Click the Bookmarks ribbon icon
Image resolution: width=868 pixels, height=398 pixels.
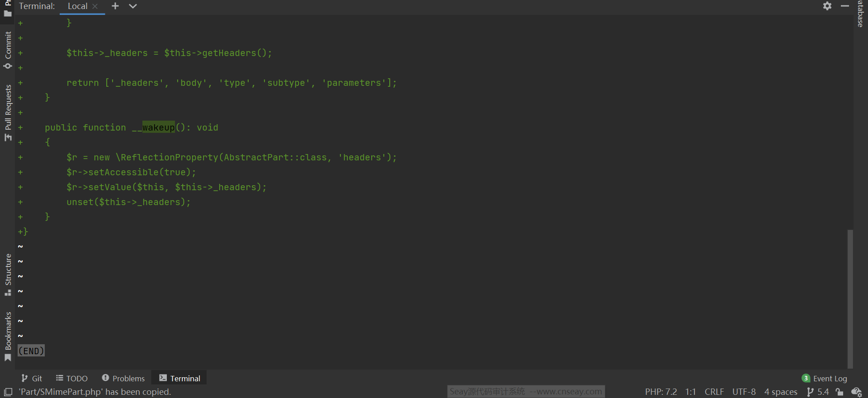[x=8, y=358]
